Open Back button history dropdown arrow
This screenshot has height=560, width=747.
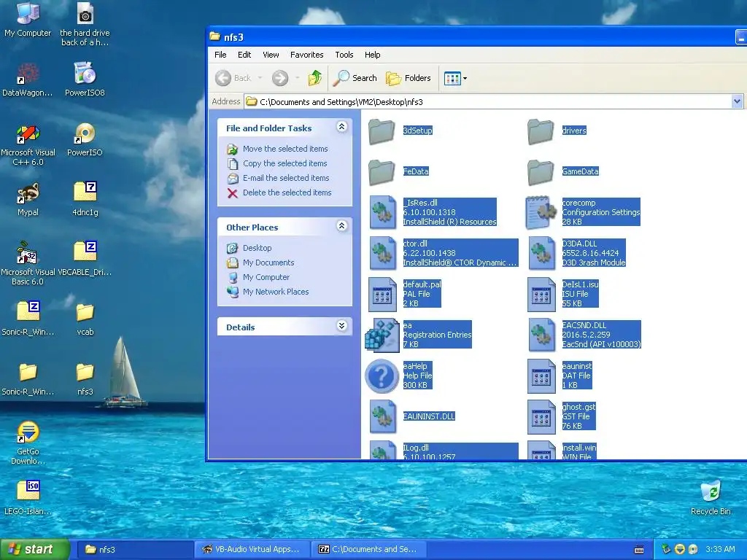(260, 77)
